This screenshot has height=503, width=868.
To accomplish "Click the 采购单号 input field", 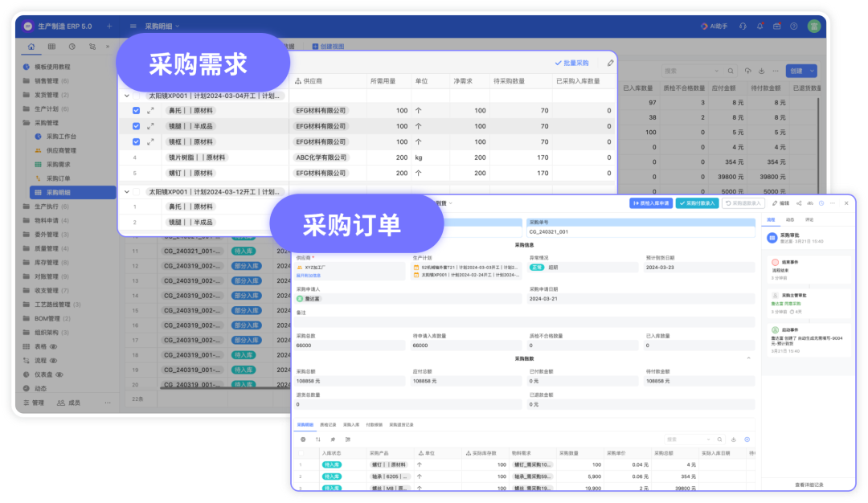I will click(x=641, y=232).
